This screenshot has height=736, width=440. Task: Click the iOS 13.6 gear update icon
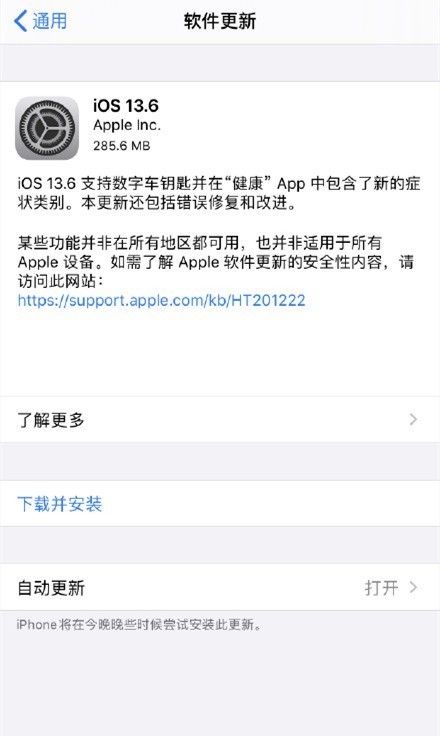(x=47, y=128)
